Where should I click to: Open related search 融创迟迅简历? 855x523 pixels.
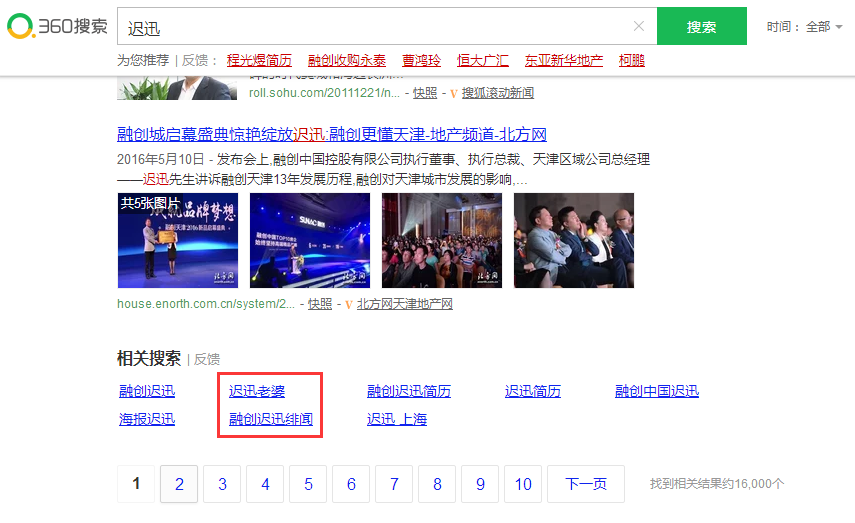point(409,391)
